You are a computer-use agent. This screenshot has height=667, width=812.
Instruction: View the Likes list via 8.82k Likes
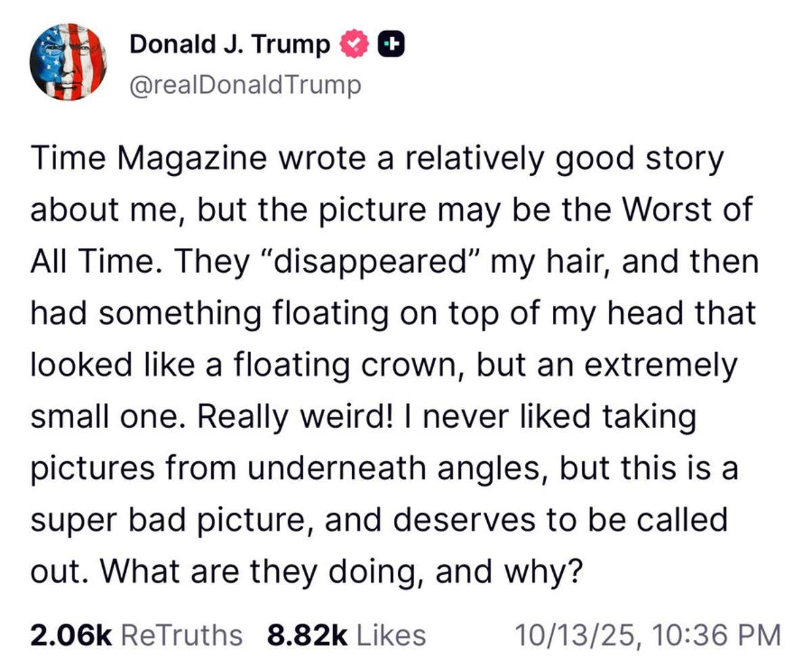pos(345,634)
